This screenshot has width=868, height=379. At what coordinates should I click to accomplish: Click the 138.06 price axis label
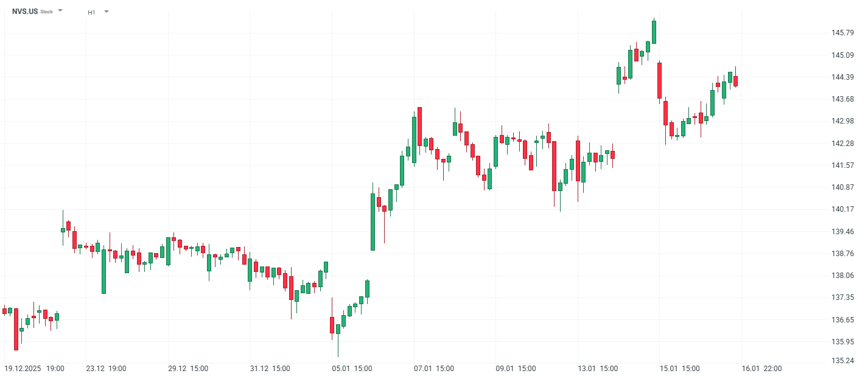(x=842, y=276)
